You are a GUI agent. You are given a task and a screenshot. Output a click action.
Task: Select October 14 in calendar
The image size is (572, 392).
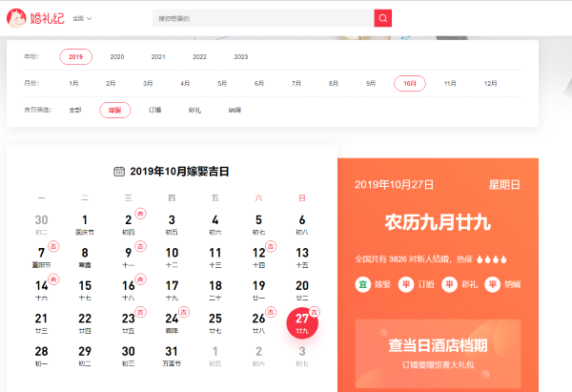(x=41, y=290)
